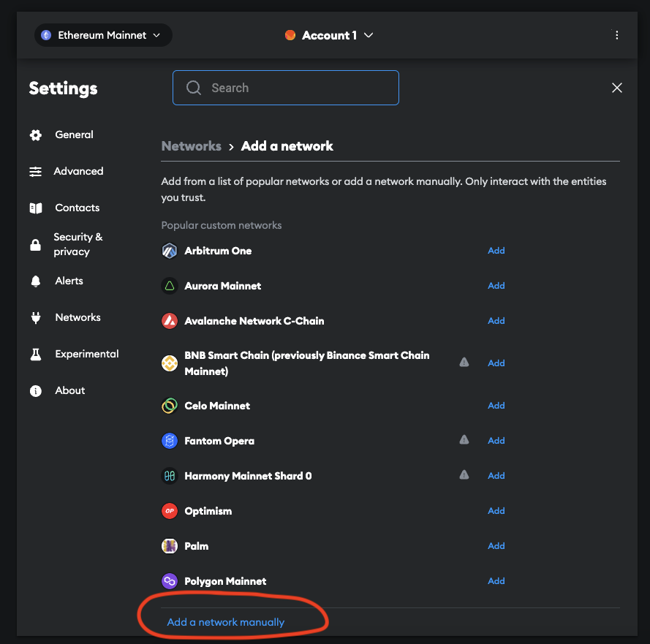Click Add a network manually
Screen dimensions: 650x644
coord(226,621)
